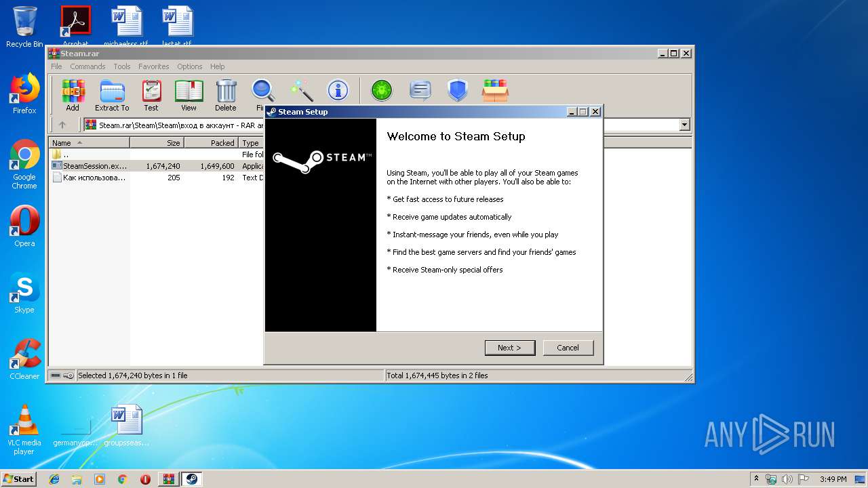Click the Extract To toolbar icon
The height and width of the screenshot is (488, 868).
point(112,95)
